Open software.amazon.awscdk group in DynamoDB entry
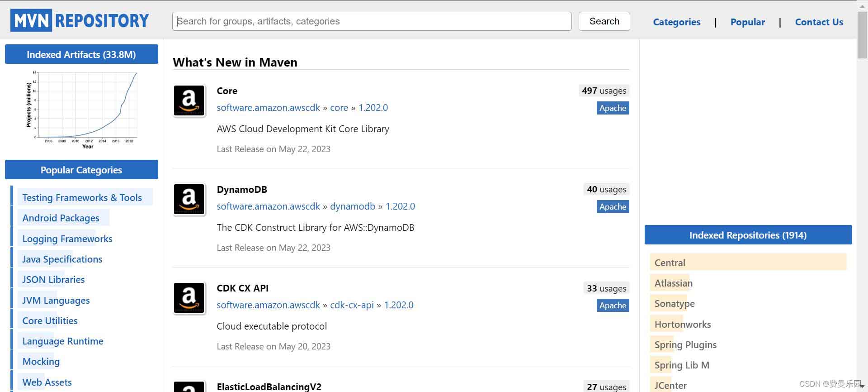Viewport: 868px width, 392px height. 268,206
